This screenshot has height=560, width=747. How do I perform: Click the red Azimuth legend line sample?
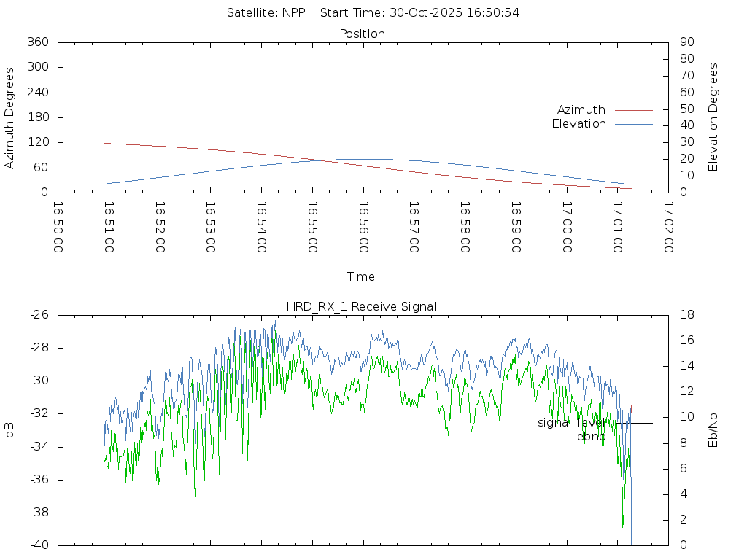(633, 110)
